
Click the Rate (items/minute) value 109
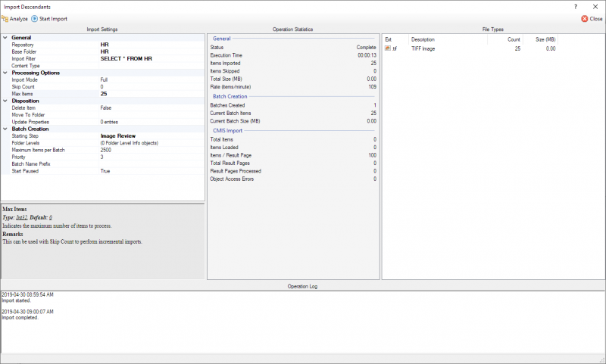click(x=372, y=87)
